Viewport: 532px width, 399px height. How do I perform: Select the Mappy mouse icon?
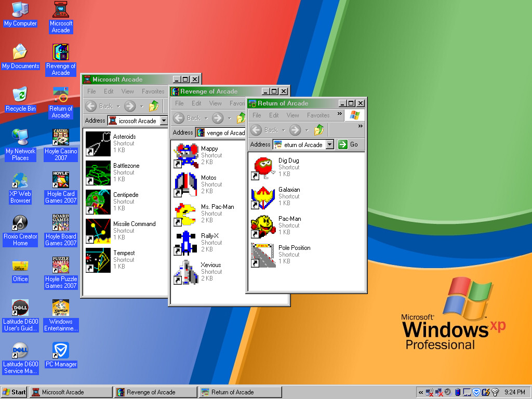point(186,156)
